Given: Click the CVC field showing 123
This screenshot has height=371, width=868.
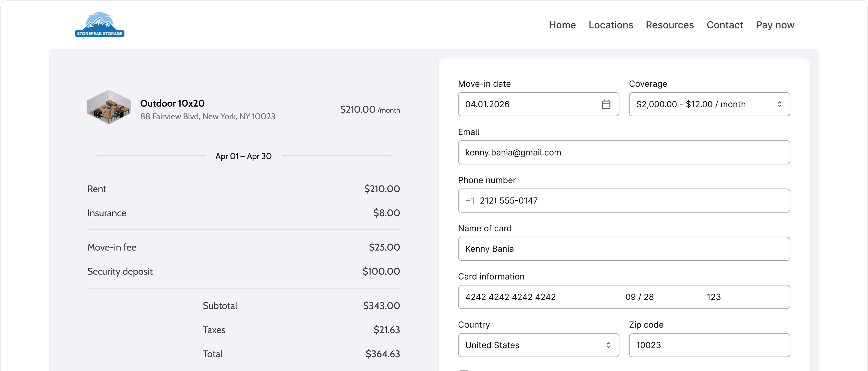Looking at the screenshot, I should [x=713, y=297].
